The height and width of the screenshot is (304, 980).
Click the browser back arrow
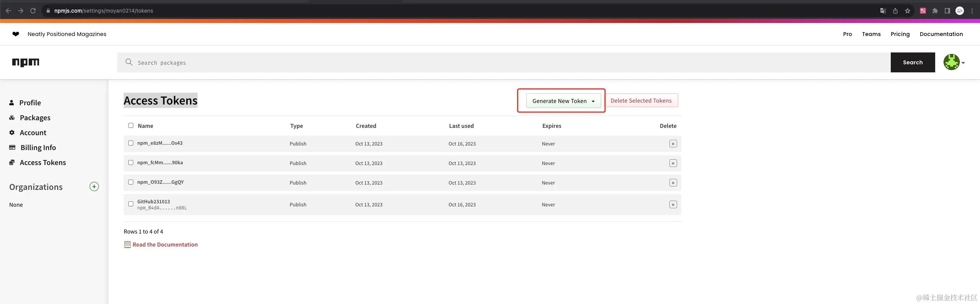coord(8,11)
